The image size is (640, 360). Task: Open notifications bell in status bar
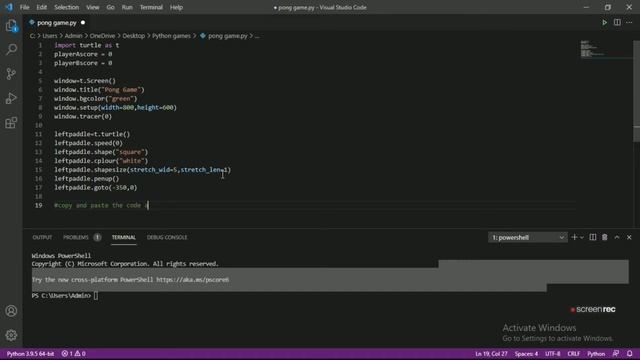(630, 353)
